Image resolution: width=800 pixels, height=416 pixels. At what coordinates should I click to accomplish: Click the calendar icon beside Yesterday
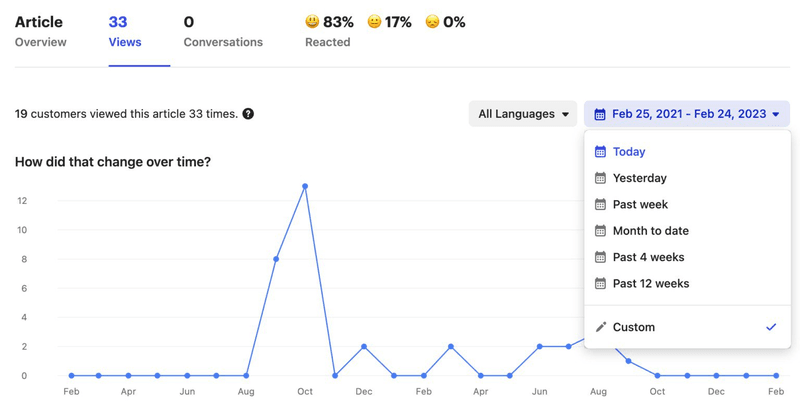click(600, 178)
